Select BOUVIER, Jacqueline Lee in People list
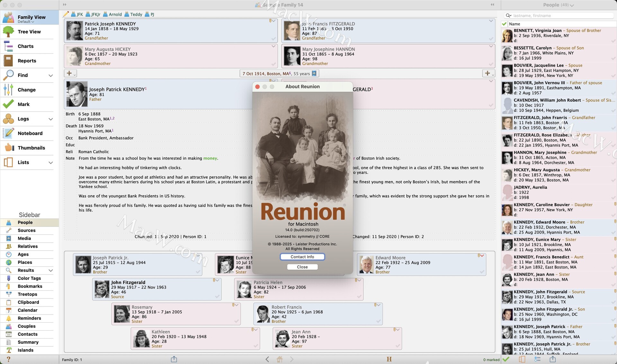This screenshot has width=617, height=364. pyautogui.click(x=559, y=71)
